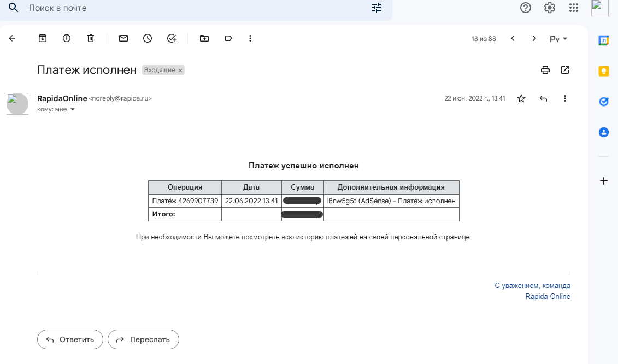Viewport: 618px width, 364px height.
Task: Mark the email as unread
Action: [x=123, y=38]
